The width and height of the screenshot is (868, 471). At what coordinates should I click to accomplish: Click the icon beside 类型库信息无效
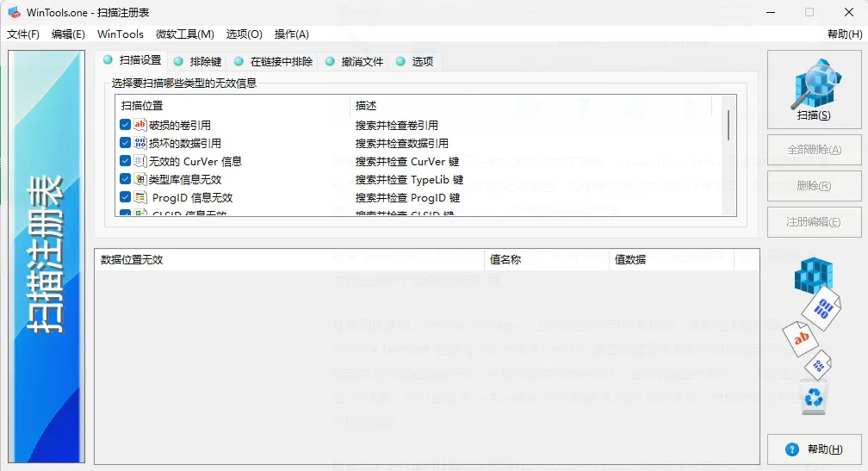[x=140, y=179]
